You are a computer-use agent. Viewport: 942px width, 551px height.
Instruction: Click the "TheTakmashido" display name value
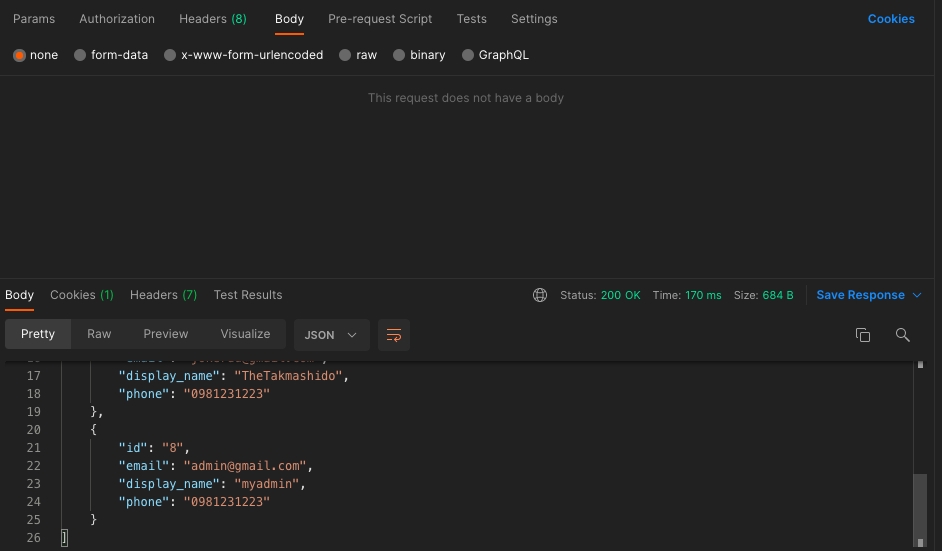pos(288,376)
